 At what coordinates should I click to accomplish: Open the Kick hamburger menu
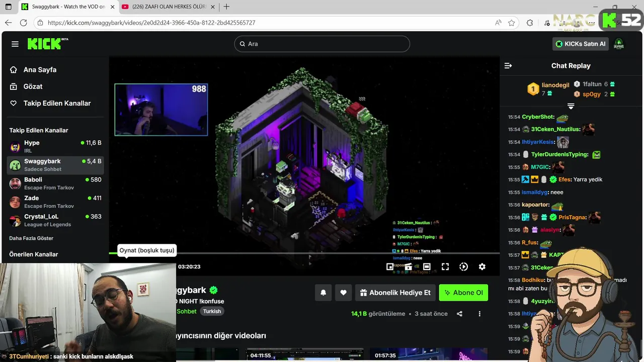click(x=15, y=44)
